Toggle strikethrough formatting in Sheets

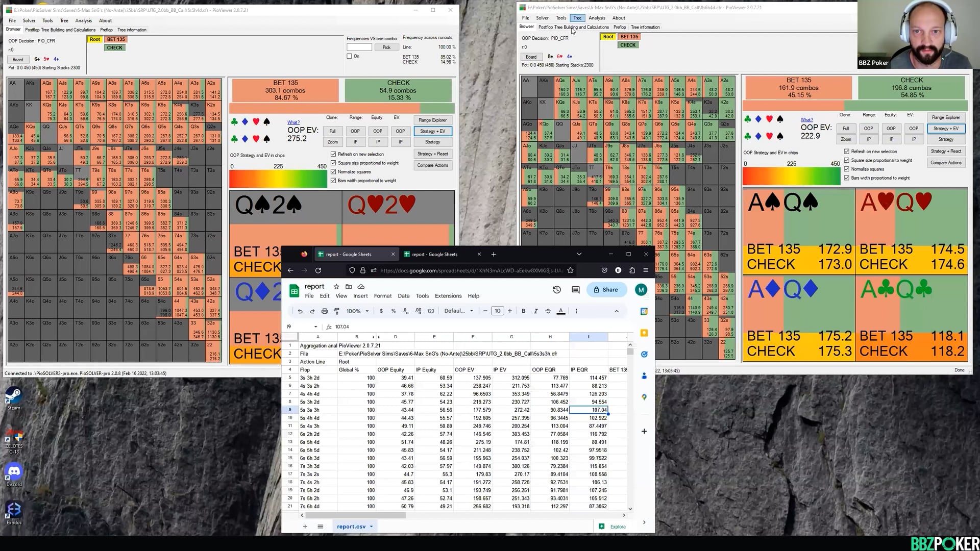click(x=548, y=311)
